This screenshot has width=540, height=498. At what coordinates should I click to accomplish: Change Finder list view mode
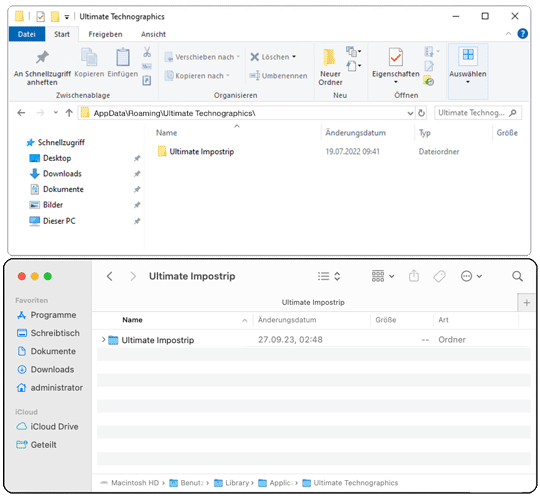coord(329,276)
